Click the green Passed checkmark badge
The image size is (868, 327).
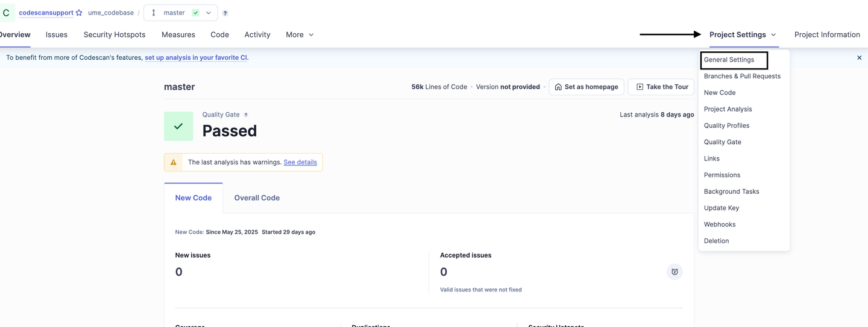tap(178, 126)
